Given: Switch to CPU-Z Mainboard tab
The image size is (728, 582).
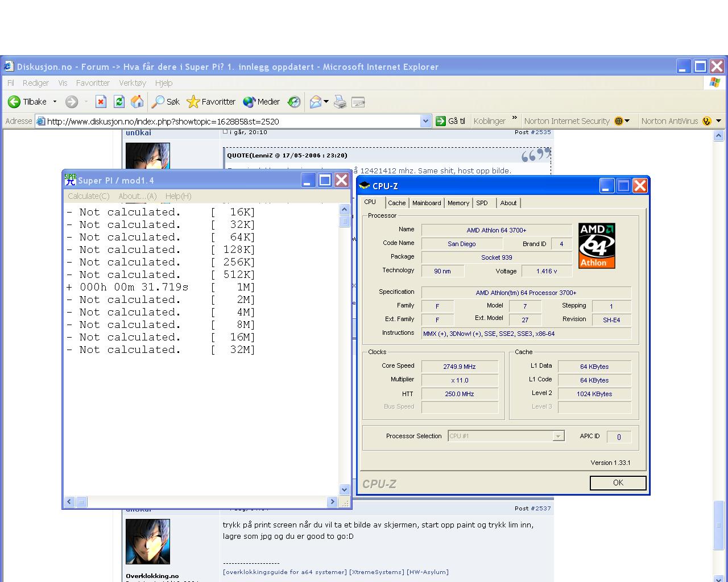Looking at the screenshot, I should (427, 203).
